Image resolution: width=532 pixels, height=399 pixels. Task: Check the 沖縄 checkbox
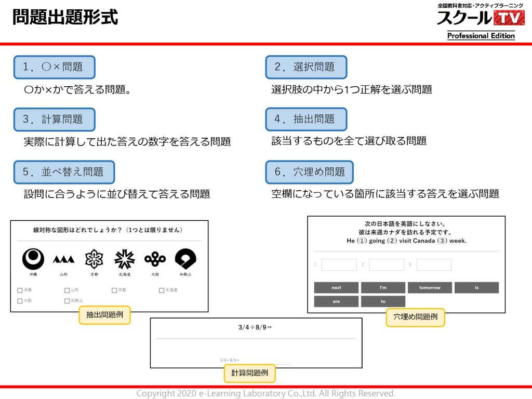pos(20,290)
